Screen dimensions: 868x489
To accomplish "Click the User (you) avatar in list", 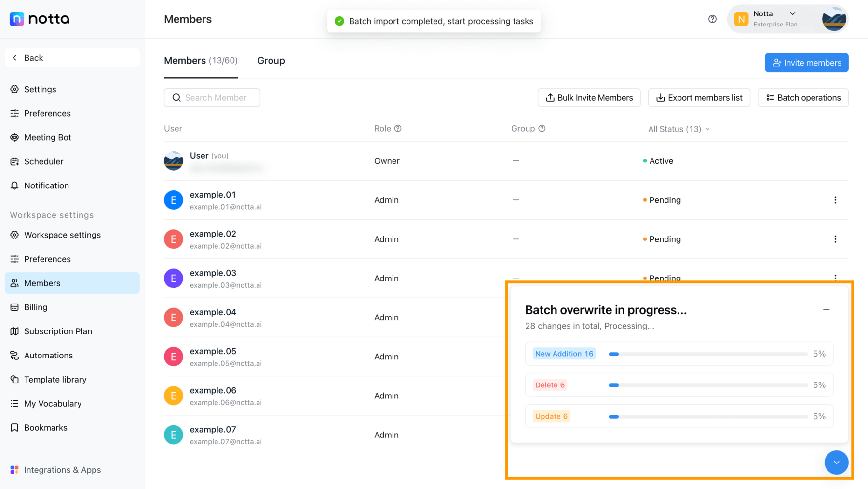I will 174,161.
